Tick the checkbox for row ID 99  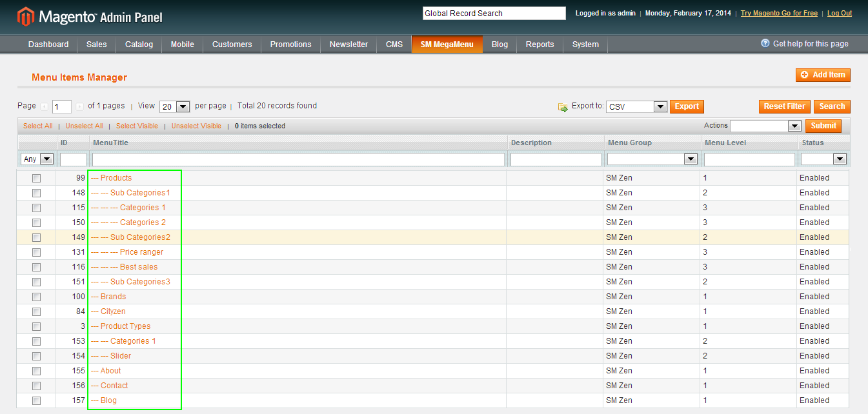[36, 178]
